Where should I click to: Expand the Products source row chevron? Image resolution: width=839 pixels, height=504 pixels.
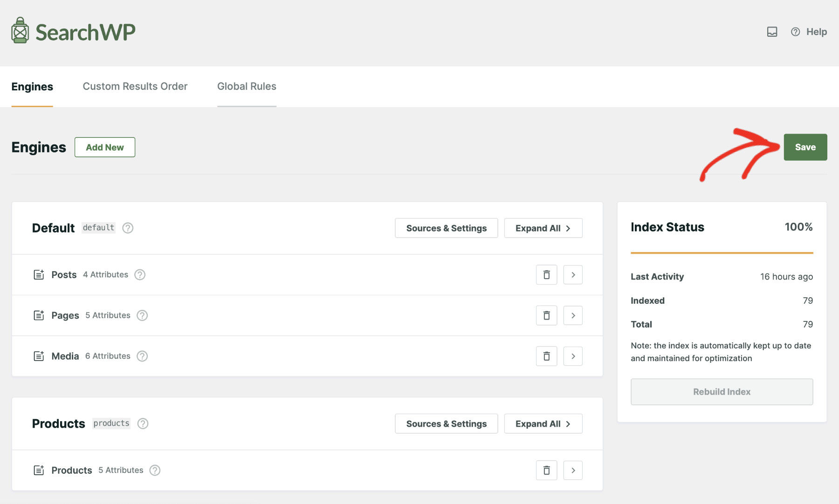573,470
